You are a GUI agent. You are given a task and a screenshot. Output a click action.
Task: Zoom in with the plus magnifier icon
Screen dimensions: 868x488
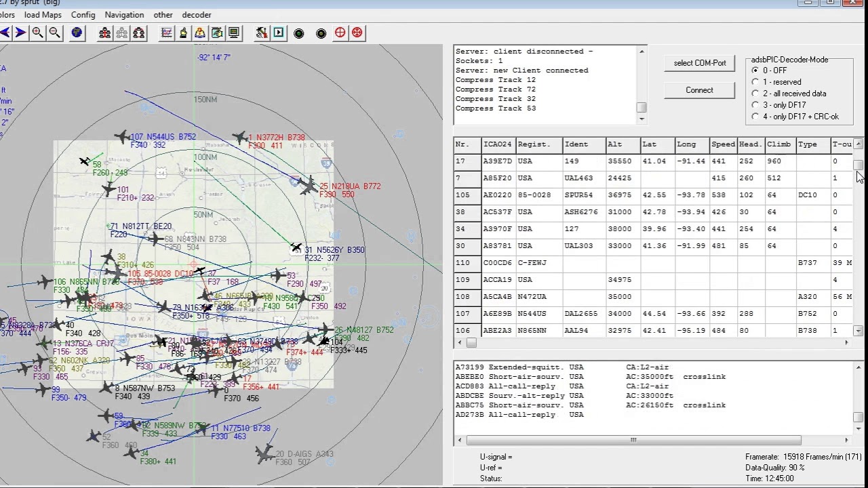click(38, 33)
